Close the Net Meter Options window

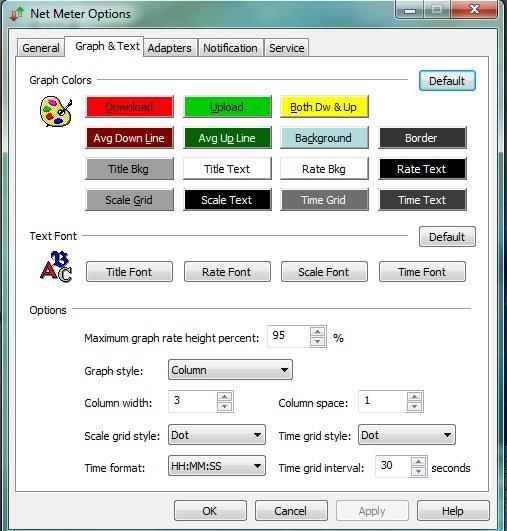(474, 9)
